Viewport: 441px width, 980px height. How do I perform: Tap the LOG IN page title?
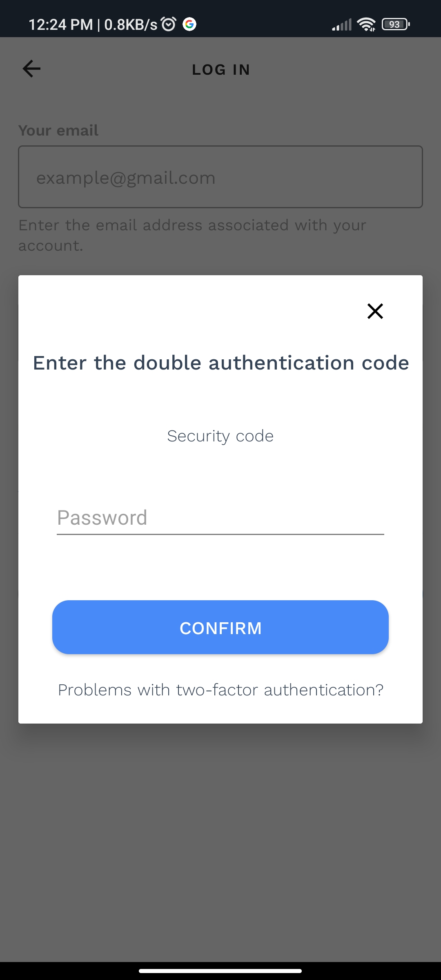click(221, 70)
